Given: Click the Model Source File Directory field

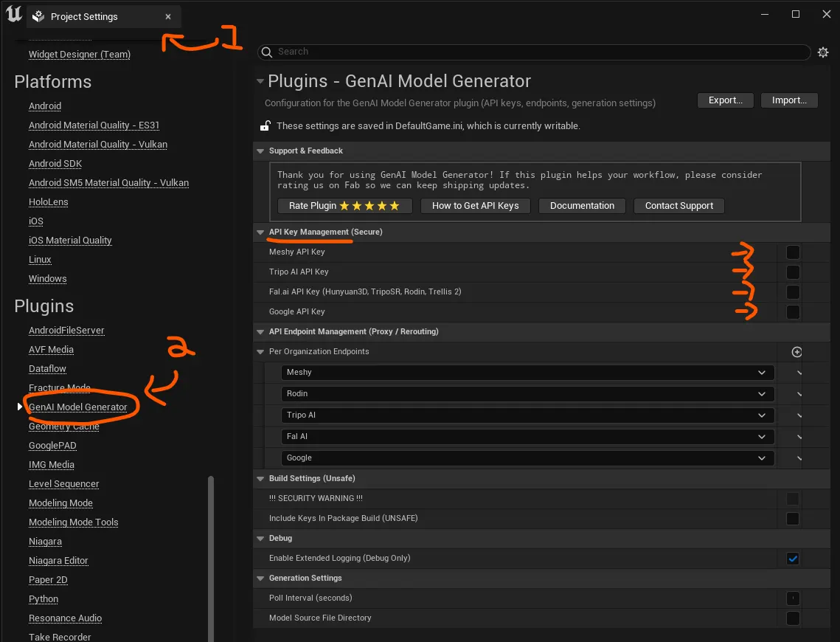Looking at the screenshot, I should pos(793,618).
